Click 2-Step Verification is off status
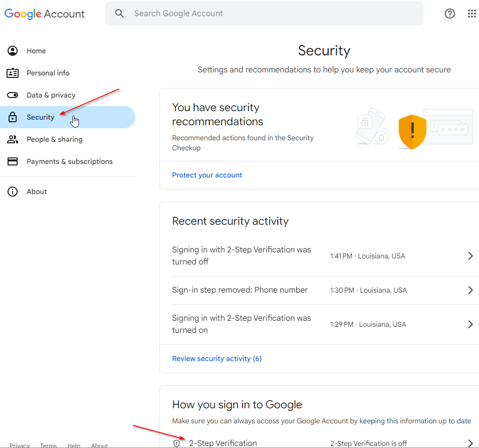The width and height of the screenshot is (479, 448). coord(368,443)
